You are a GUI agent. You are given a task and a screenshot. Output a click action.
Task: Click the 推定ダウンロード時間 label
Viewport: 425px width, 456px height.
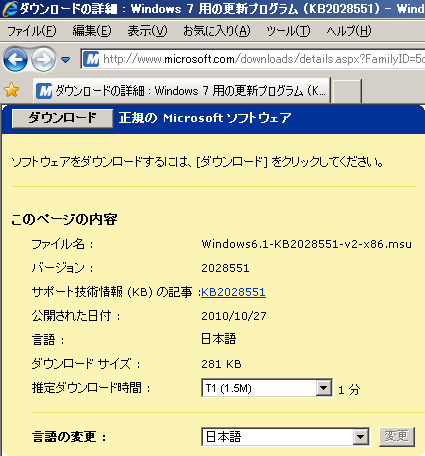click(91, 388)
